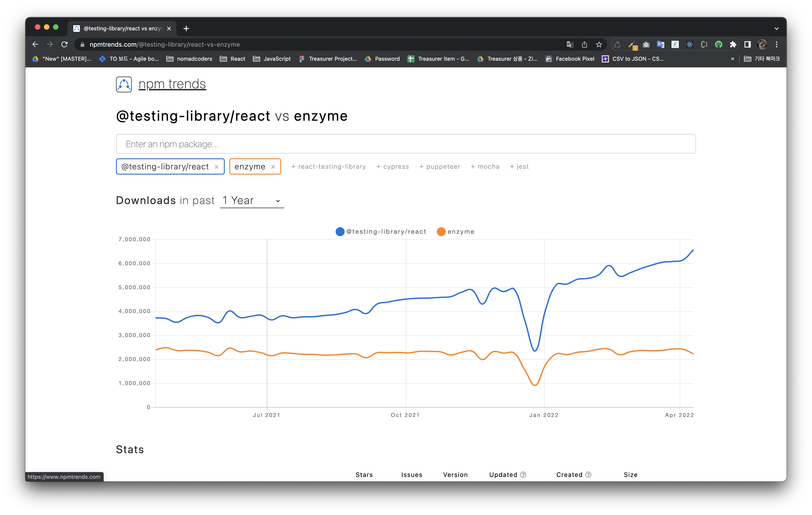Open the Chrome extensions puzzle icon
Image resolution: width=812 pixels, height=515 pixels.
click(733, 44)
